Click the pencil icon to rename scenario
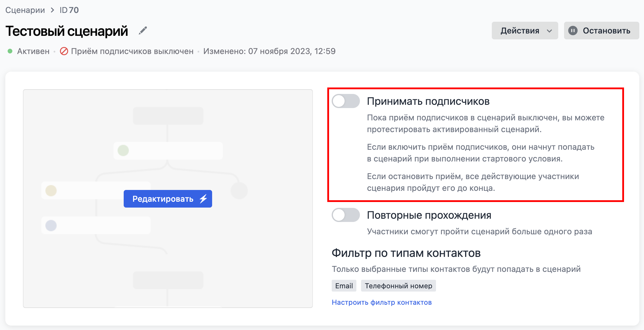Image resolution: width=644 pixels, height=330 pixels. 143,30
